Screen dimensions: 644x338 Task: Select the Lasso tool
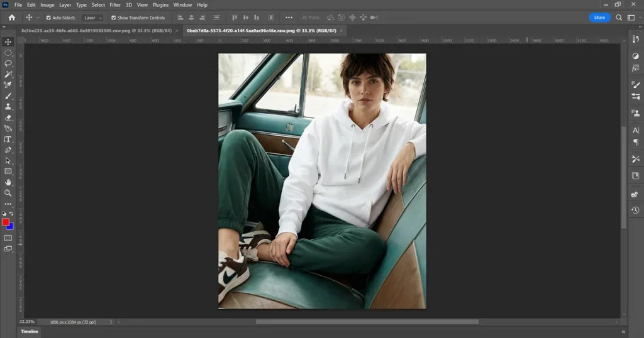tap(8, 63)
